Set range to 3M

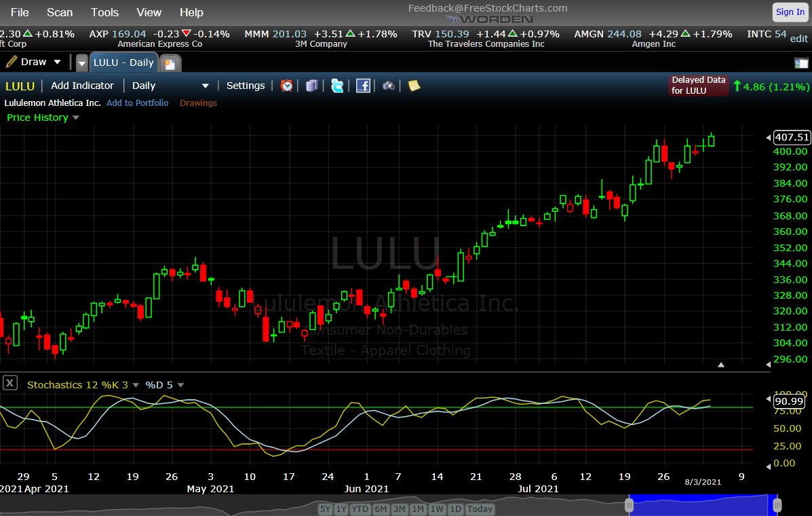399,509
